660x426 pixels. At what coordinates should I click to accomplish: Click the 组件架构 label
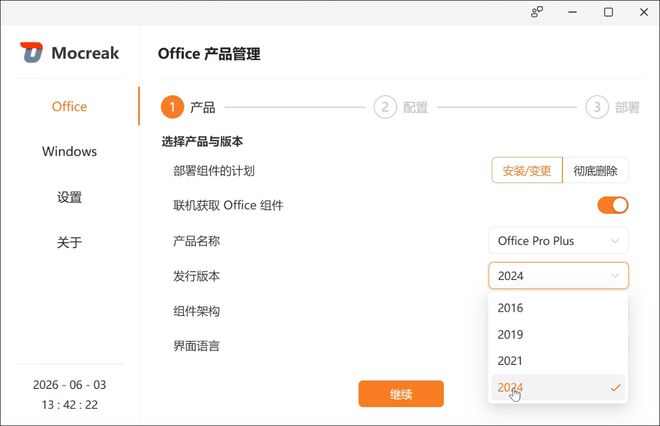tap(197, 311)
